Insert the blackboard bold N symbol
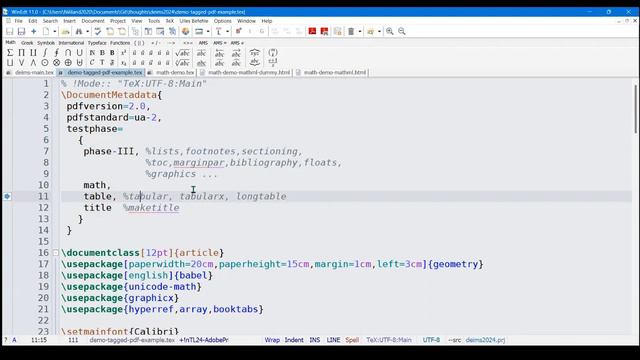 tap(92, 53)
